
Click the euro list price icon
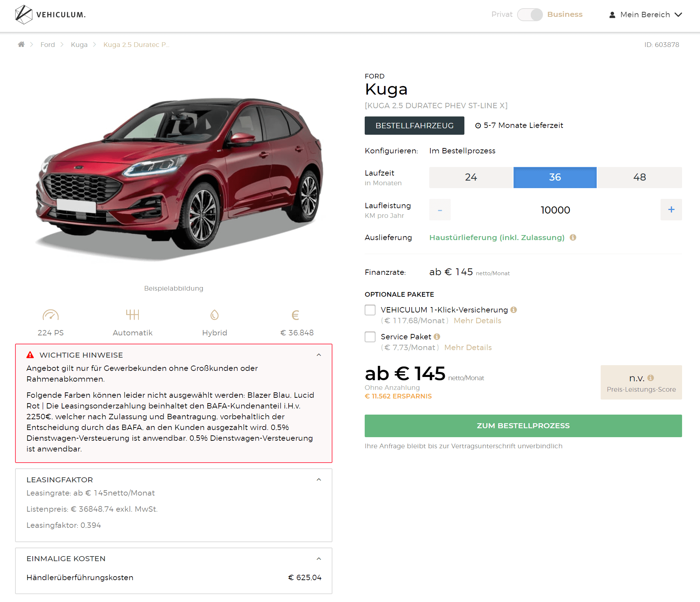click(295, 315)
